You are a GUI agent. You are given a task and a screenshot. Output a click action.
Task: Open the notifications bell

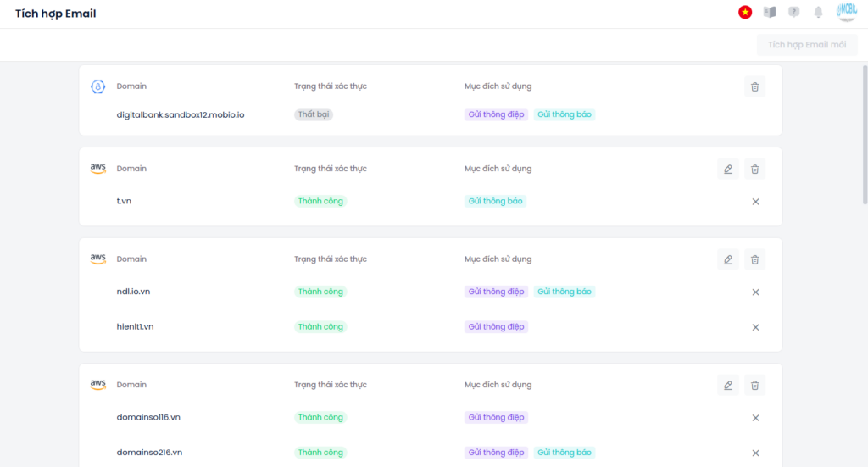pyautogui.click(x=819, y=12)
